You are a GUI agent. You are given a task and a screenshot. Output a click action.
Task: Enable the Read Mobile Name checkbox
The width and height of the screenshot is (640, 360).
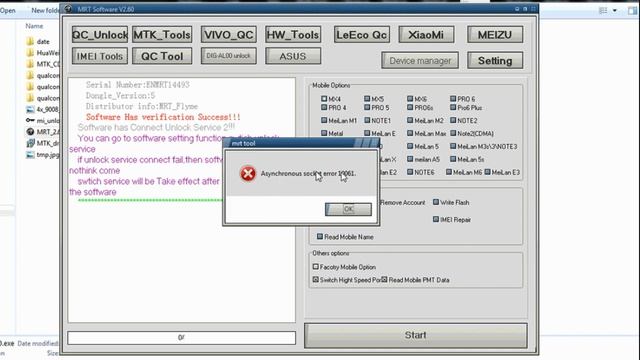pyautogui.click(x=320, y=236)
